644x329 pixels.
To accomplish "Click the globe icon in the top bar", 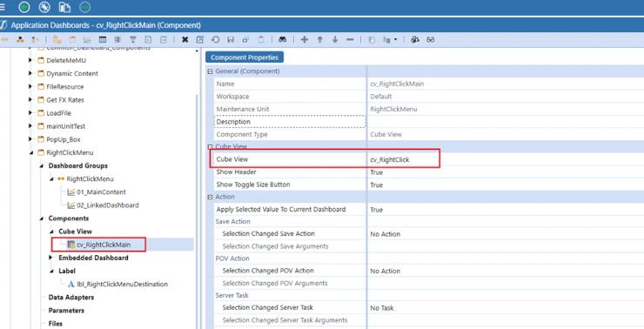I will coord(44,7).
